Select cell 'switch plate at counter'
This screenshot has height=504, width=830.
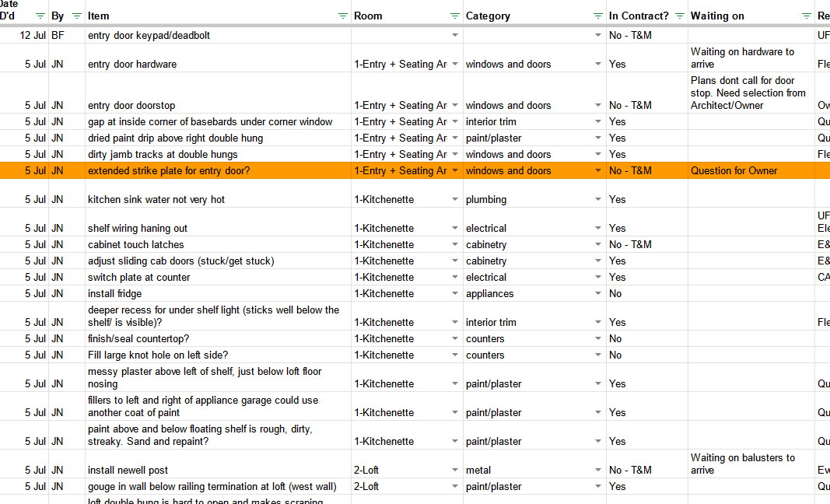218,277
